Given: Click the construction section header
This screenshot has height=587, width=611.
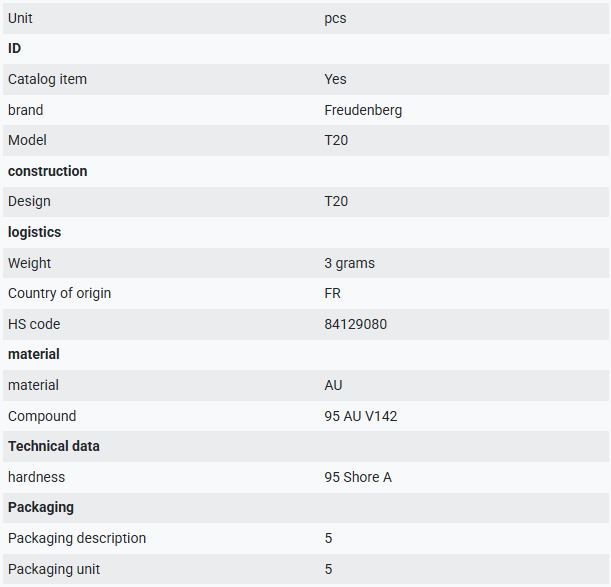Looking at the screenshot, I should click(48, 172).
